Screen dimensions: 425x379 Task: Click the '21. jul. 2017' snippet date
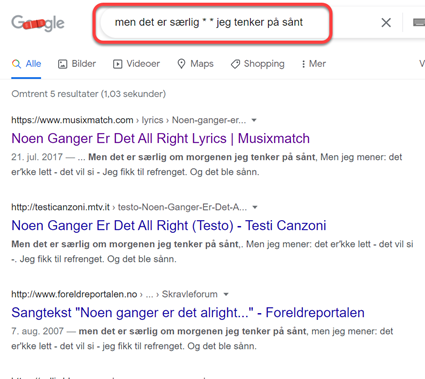click(37, 157)
